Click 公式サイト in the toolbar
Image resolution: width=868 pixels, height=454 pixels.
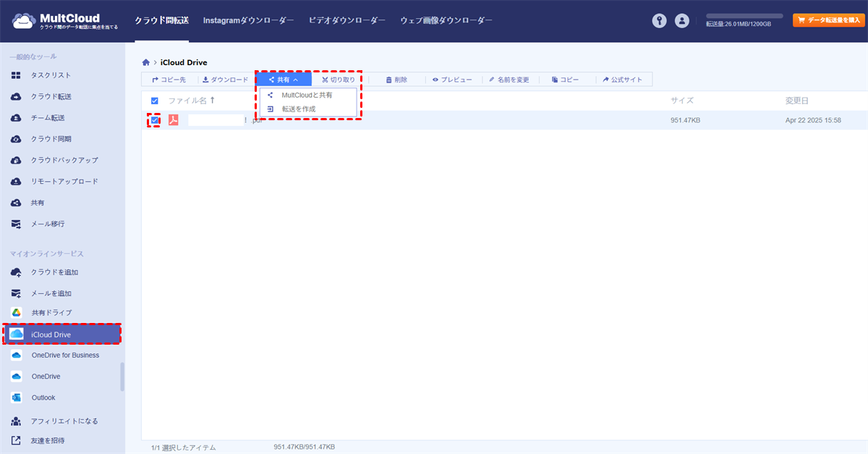(x=622, y=80)
